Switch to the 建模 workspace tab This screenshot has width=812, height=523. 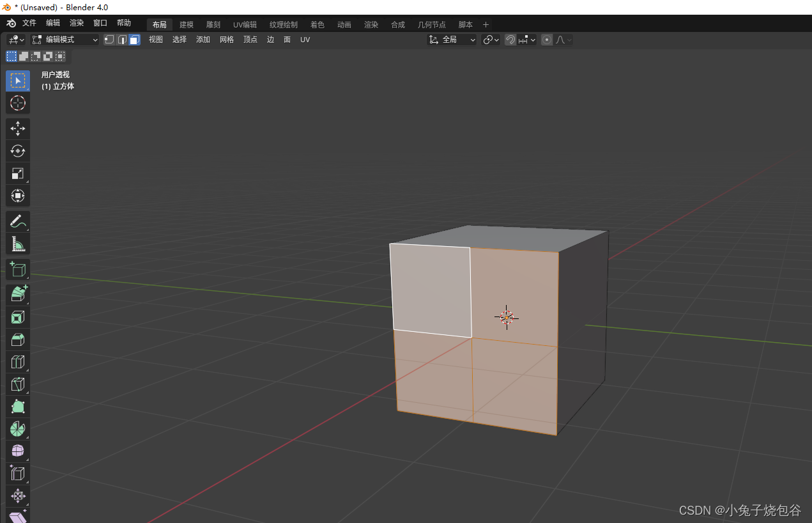coord(187,25)
